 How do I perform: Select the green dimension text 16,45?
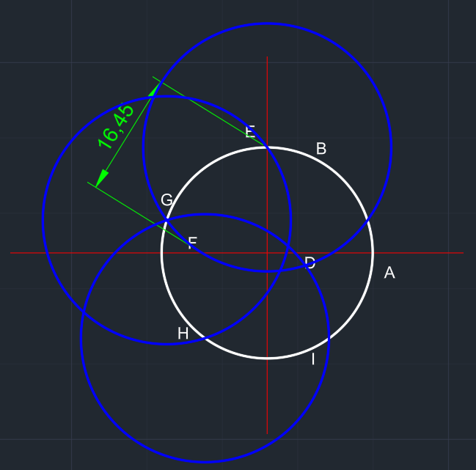coord(116,126)
